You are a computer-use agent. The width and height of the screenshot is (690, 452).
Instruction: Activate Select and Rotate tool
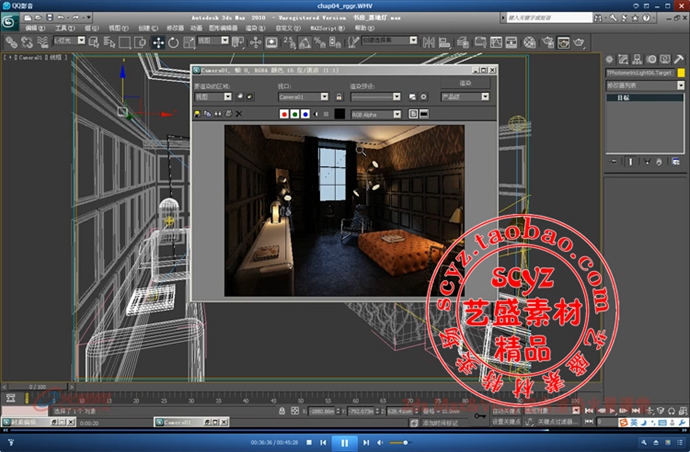pyautogui.click(x=173, y=42)
